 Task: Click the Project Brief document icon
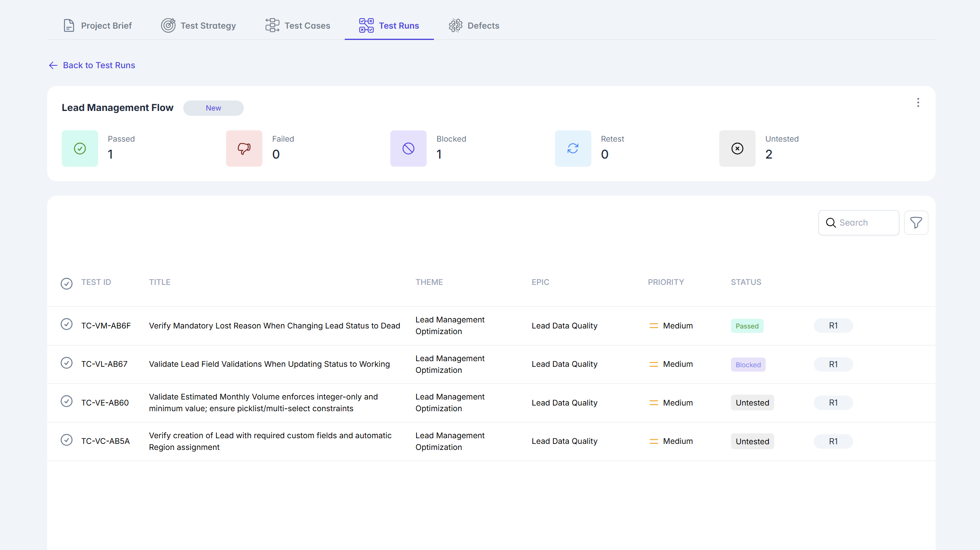[69, 25]
